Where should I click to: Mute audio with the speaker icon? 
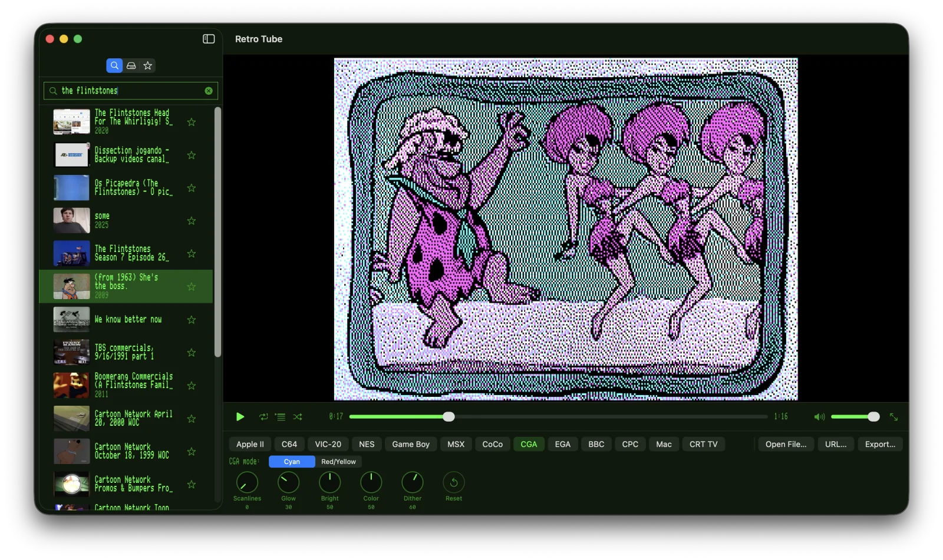[x=819, y=417]
